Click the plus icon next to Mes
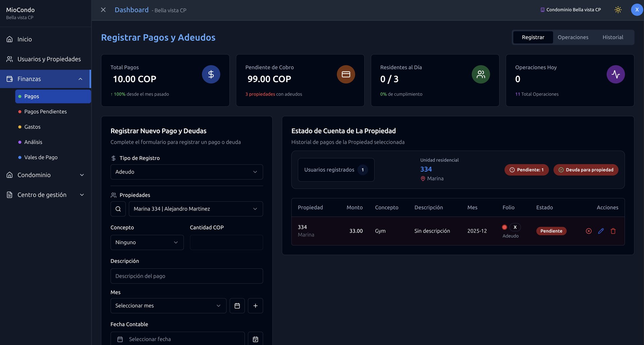Image resolution: width=644 pixels, height=345 pixels. (256, 306)
